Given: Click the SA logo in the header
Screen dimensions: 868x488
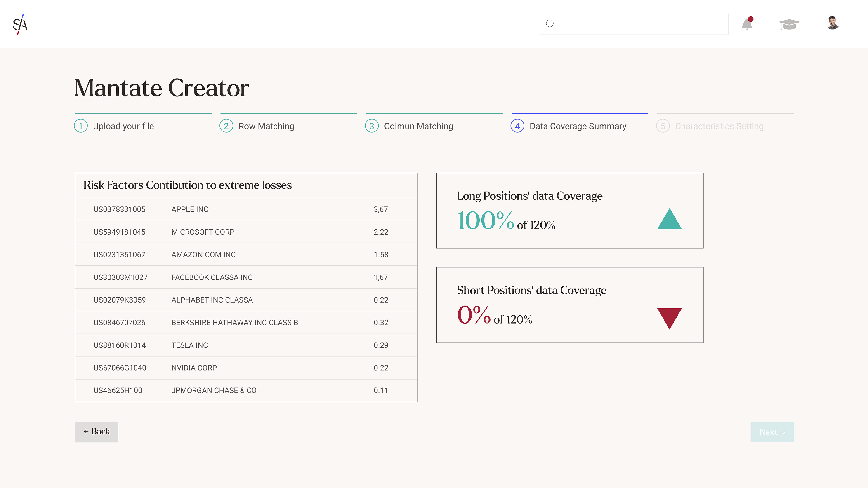Looking at the screenshot, I should 20,24.
